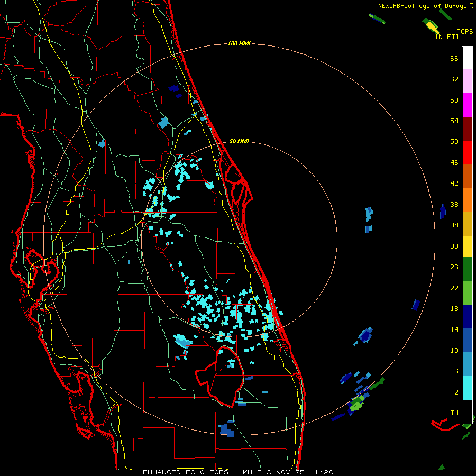Select the medium blue legend color band
The height and width of the screenshot is (476, 476).
tap(467, 340)
